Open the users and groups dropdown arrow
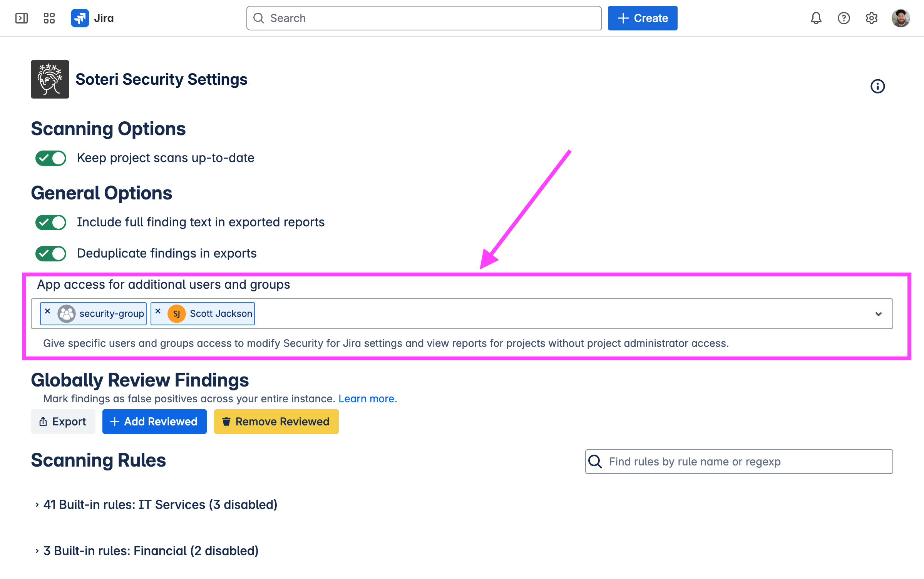 coord(878,314)
